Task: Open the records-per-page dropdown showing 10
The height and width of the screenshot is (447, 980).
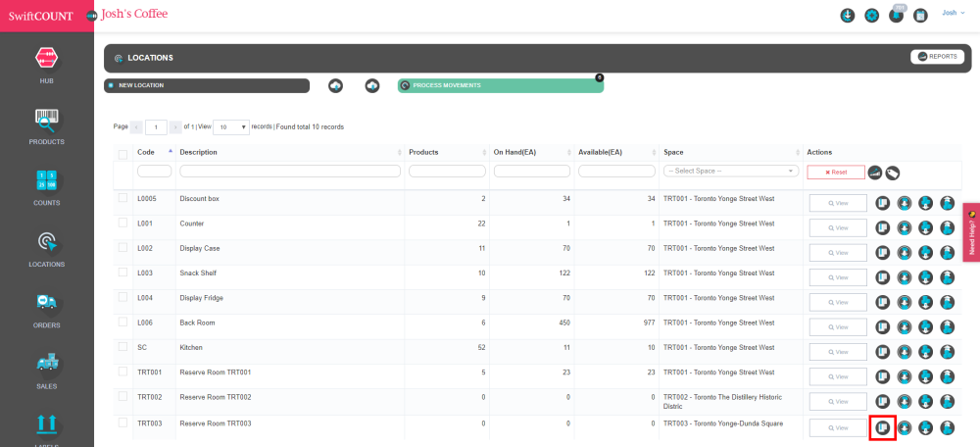Action: click(x=231, y=126)
